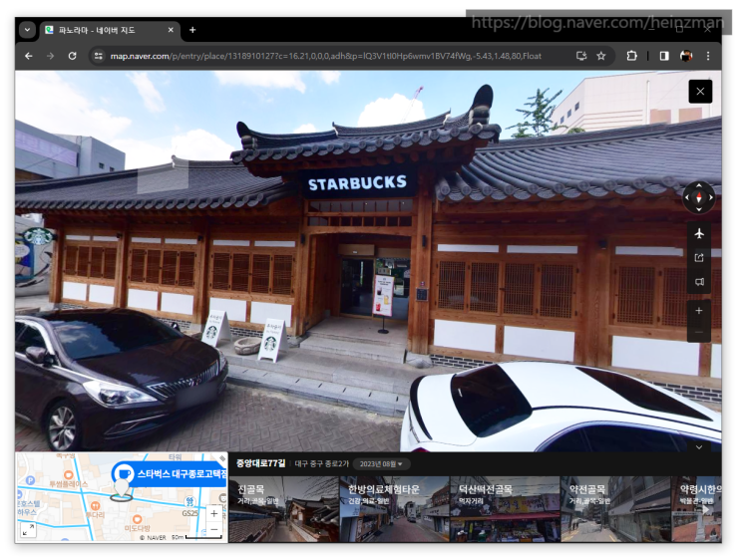Click the map.naver.com address bar URL
This screenshot has width=741, height=560.
point(325,56)
